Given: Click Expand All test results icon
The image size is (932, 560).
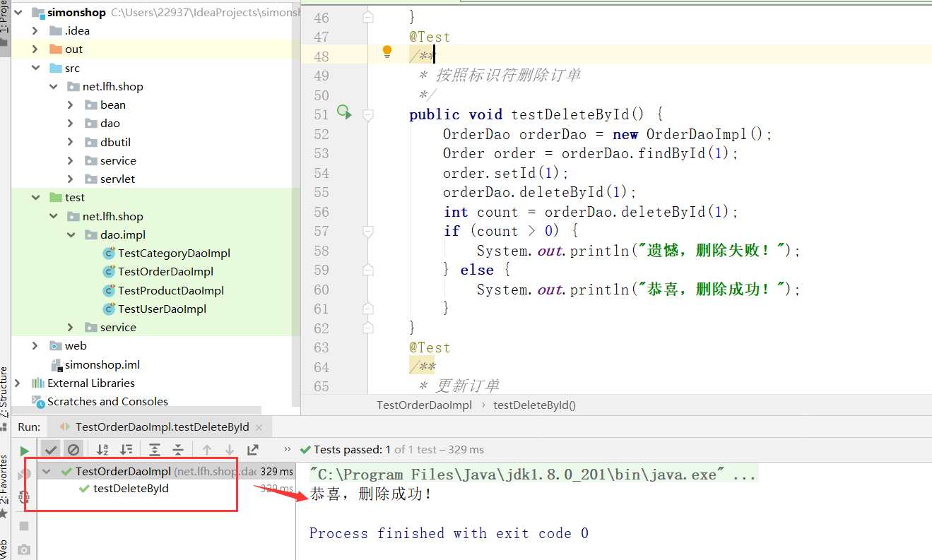Looking at the screenshot, I should [x=155, y=449].
